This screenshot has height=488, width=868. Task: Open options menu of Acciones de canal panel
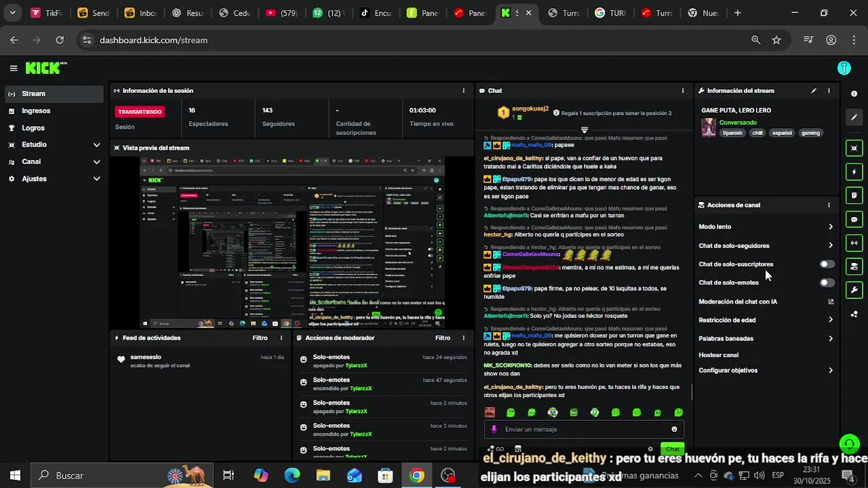[829, 205]
